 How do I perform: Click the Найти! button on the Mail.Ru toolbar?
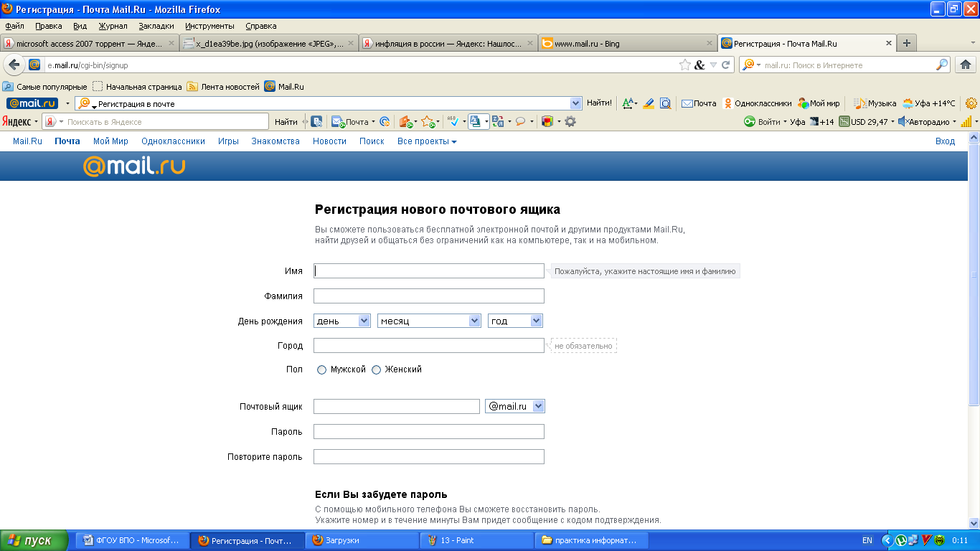(x=599, y=103)
